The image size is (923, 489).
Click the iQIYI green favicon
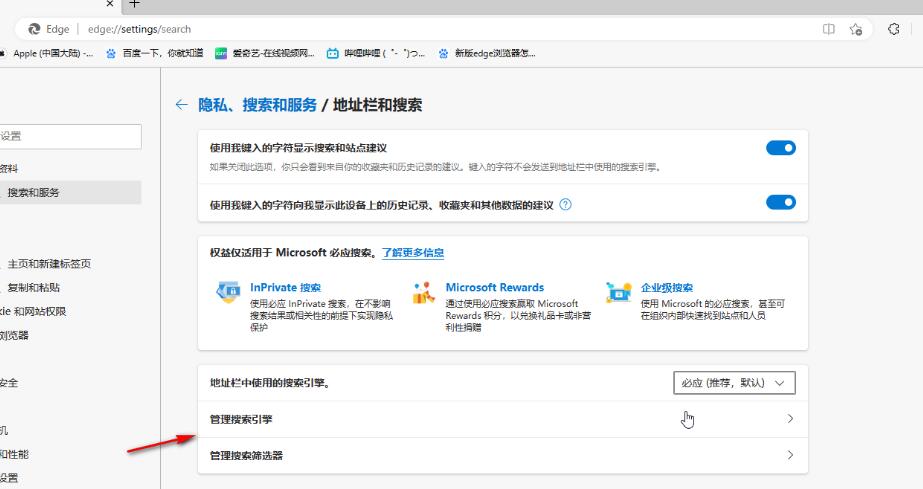coord(221,54)
